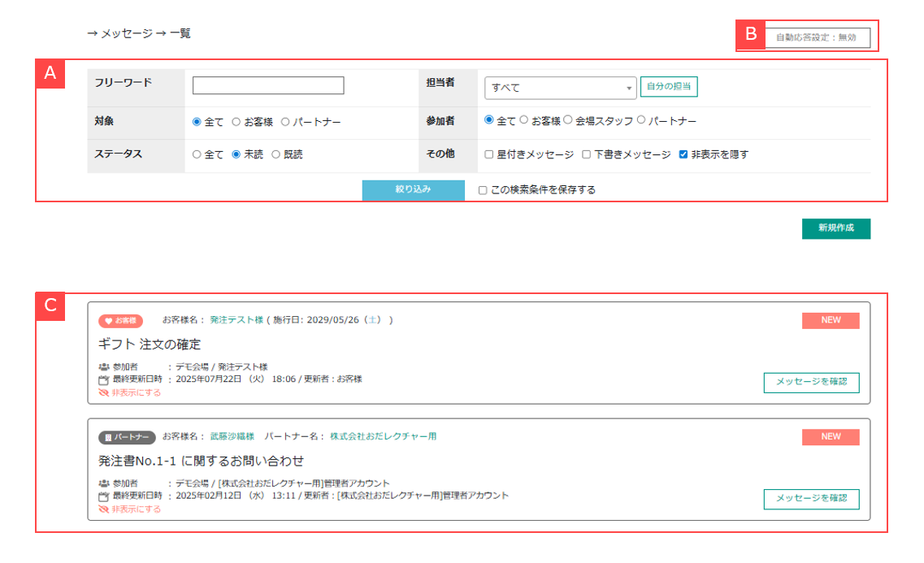Click the pink お客様 heart badge
The height and width of the screenshot is (563, 924).
[121, 320]
